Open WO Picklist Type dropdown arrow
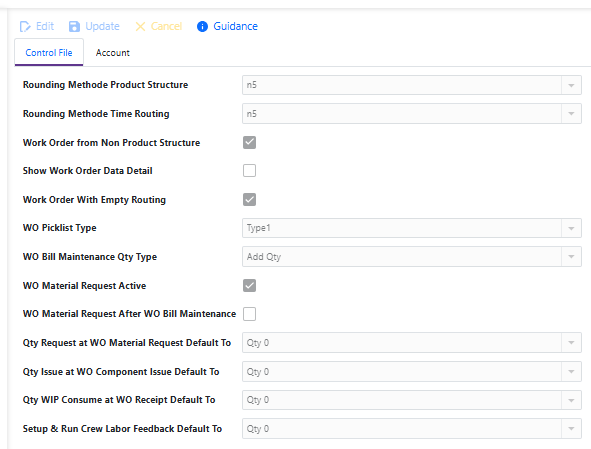The width and height of the screenshot is (591, 449). pyautogui.click(x=571, y=228)
